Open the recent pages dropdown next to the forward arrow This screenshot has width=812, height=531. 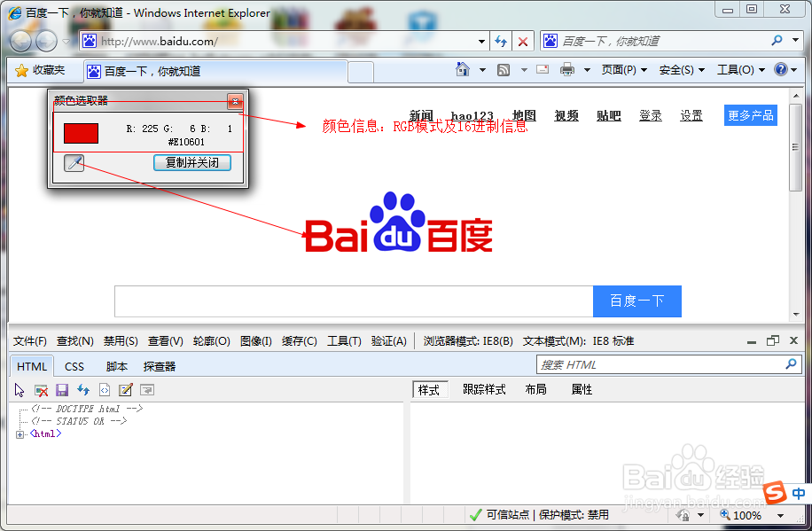tap(66, 41)
